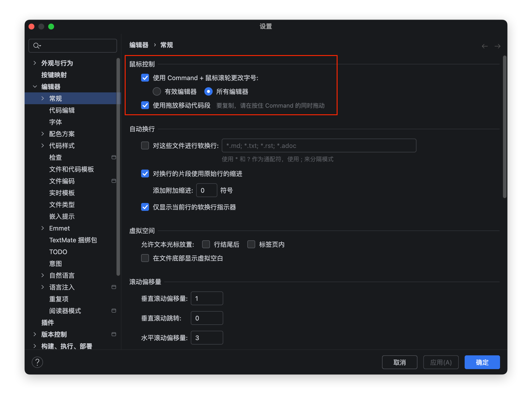Collapse the 编辑器 tree section
The height and width of the screenshot is (404, 532).
point(35,87)
